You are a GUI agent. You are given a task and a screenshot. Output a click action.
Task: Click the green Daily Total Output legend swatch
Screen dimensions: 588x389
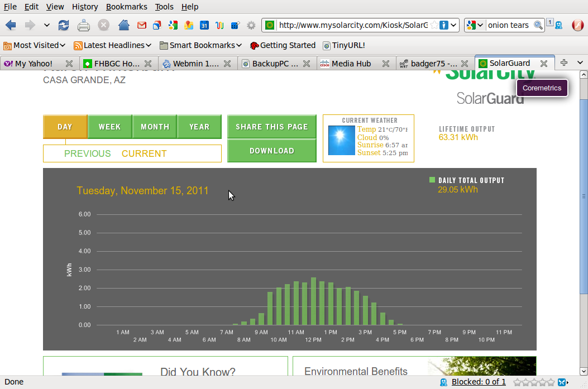coord(432,180)
